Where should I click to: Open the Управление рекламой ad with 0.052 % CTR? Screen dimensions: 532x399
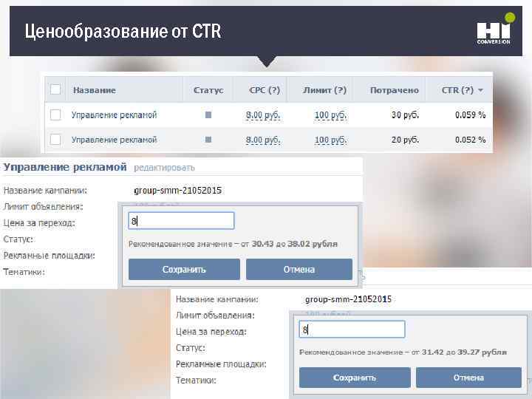[x=114, y=140]
